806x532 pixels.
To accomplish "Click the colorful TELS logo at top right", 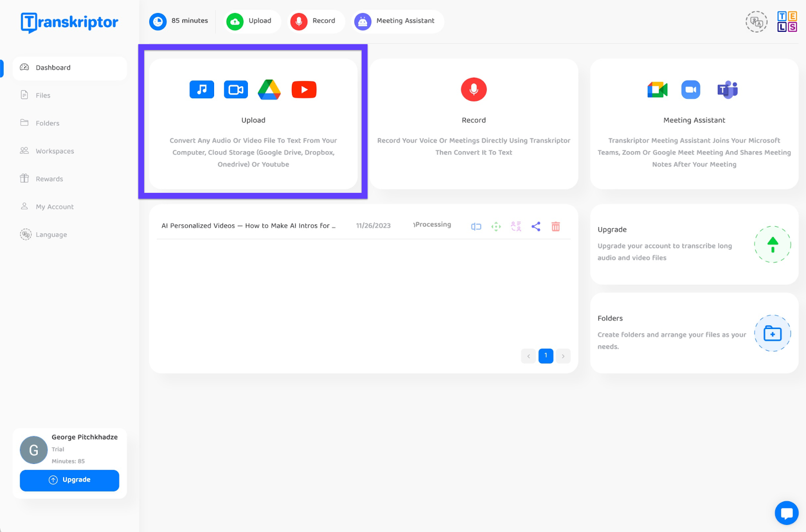I will [787, 22].
